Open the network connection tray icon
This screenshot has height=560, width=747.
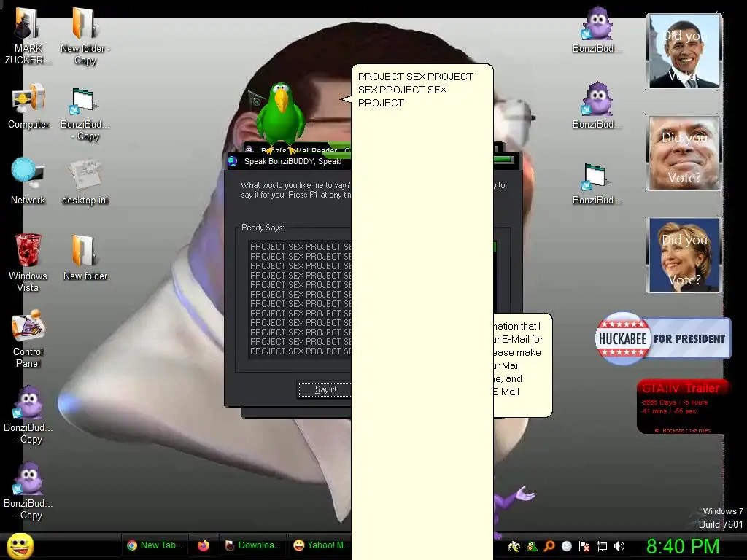(602, 546)
